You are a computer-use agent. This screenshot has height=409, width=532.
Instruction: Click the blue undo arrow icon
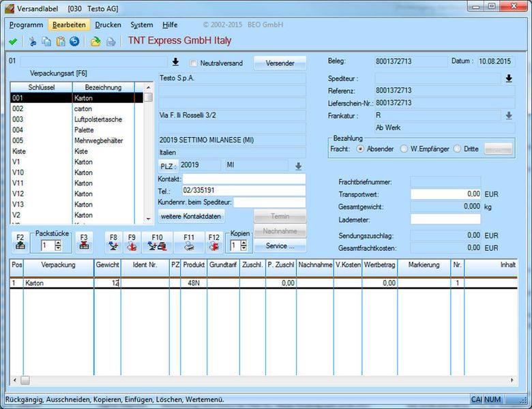(74, 42)
